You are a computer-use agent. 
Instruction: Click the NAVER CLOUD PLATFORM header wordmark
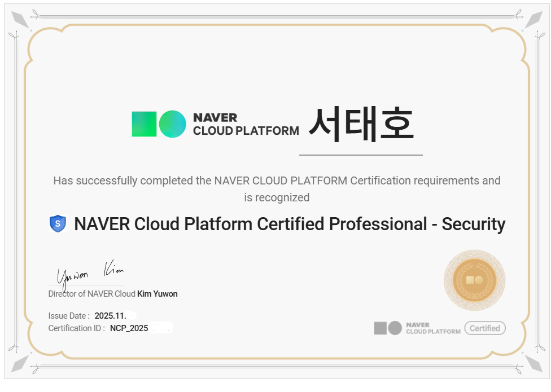[246, 124]
